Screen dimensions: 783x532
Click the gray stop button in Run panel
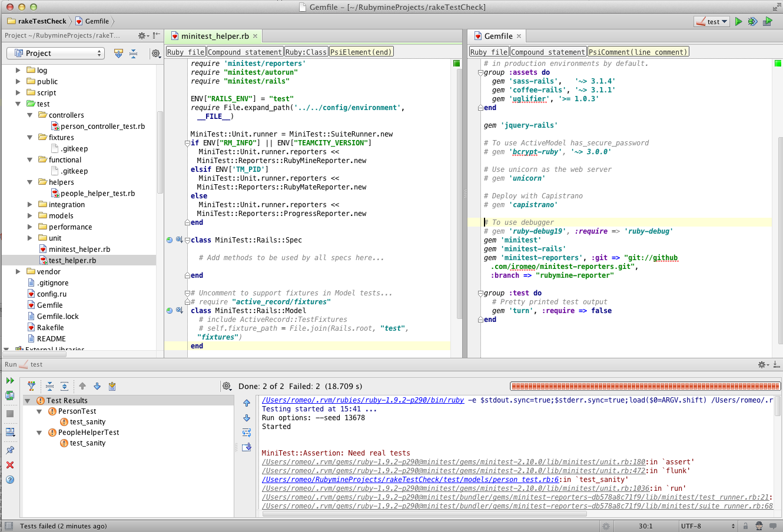coord(10,414)
